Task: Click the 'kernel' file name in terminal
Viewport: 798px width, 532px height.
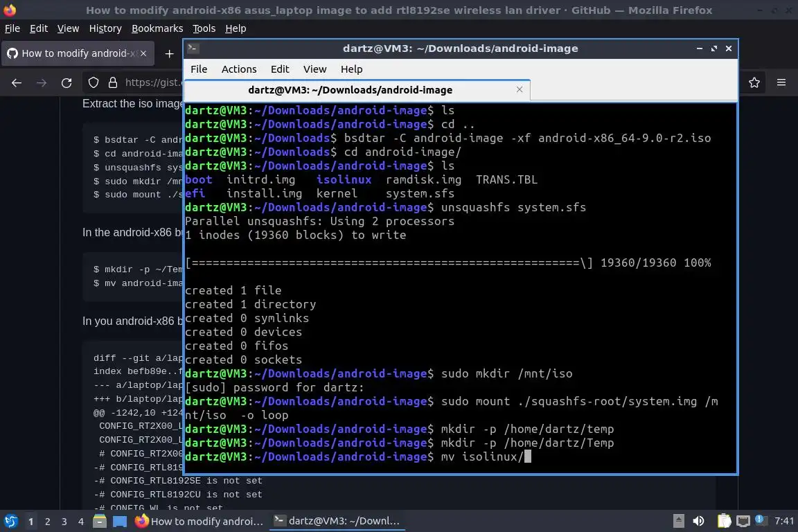Action: pos(337,193)
